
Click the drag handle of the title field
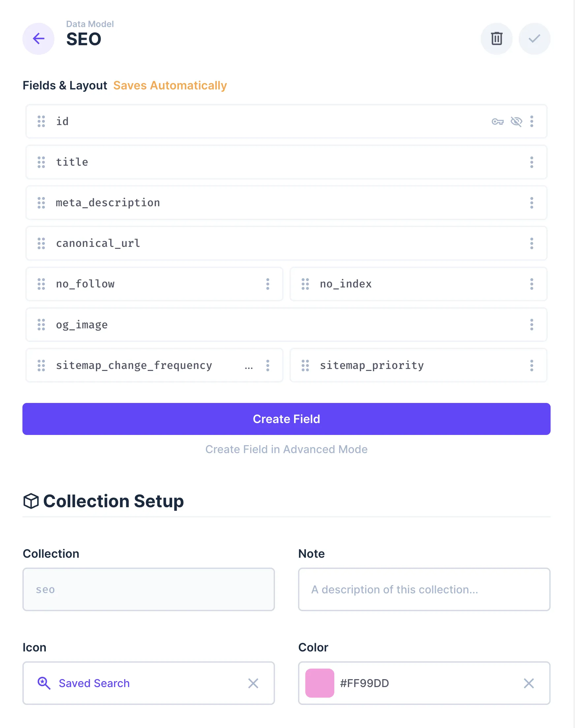(41, 162)
